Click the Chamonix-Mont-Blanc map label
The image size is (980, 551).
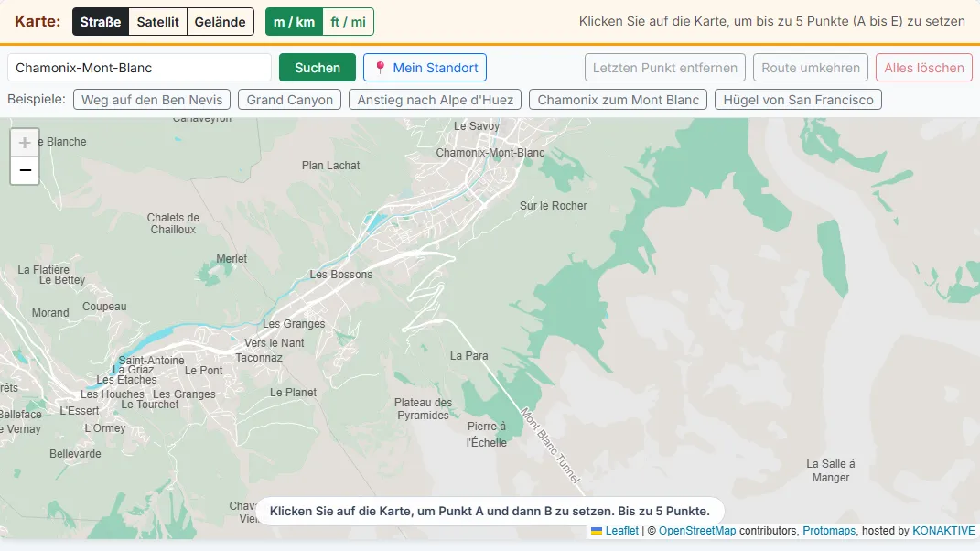coord(490,153)
